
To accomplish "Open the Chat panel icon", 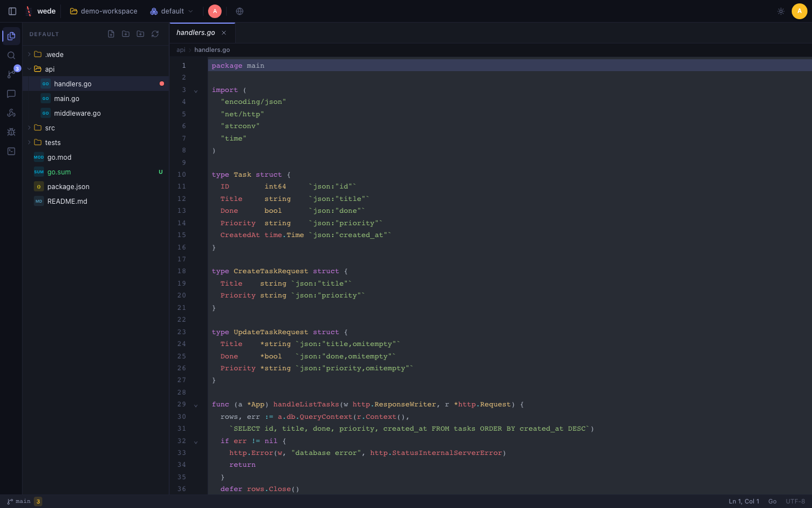I will tap(11, 94).
